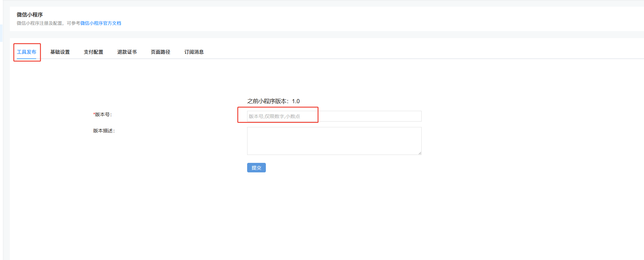Click the 版本描述 field label
The height and width of the screenshot is (260, 644).
104,131
